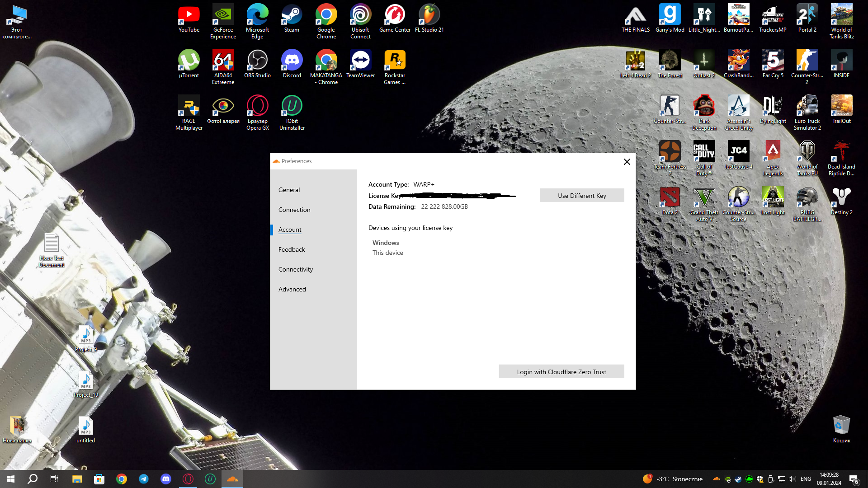Open Telegram from the taskbar
Screen dimensions: 868x488
pyautogui.click(x=144, y=479)
